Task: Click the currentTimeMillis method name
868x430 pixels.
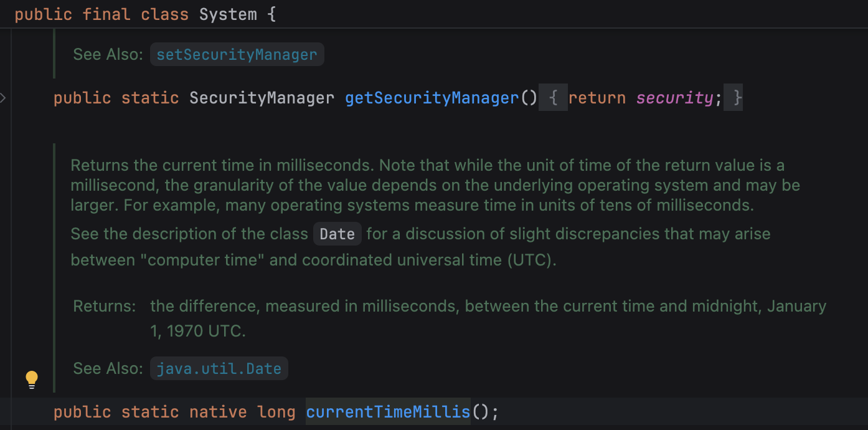Action: [x=387, y=412]
